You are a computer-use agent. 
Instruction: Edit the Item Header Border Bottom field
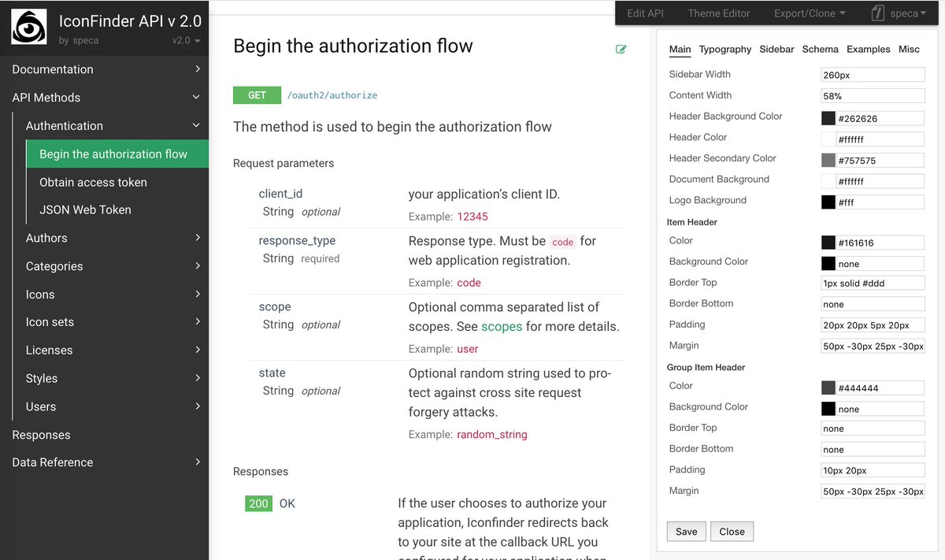tap(873, 304)
